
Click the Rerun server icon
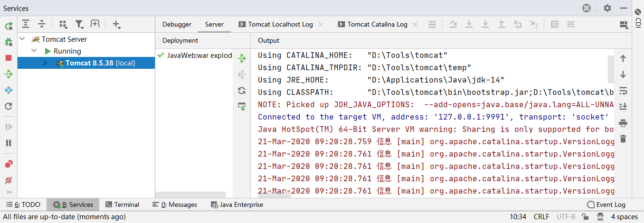pyautogui.click(x=9, y=26)
